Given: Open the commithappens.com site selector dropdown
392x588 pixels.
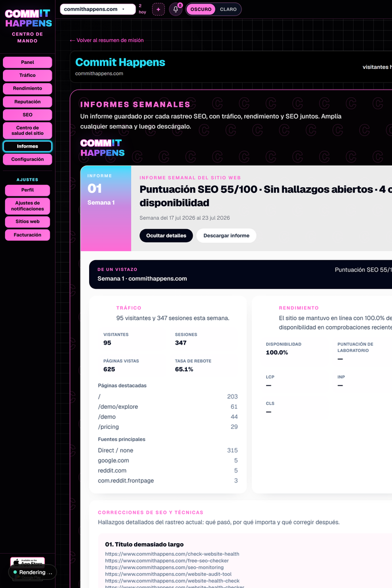Looking at the screenshot, I should (98, 9).
